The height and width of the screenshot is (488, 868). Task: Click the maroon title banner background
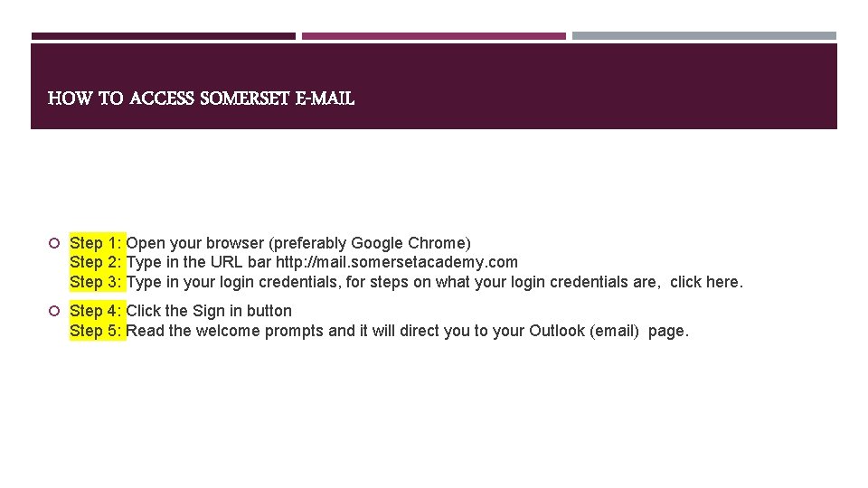[434, 87]
